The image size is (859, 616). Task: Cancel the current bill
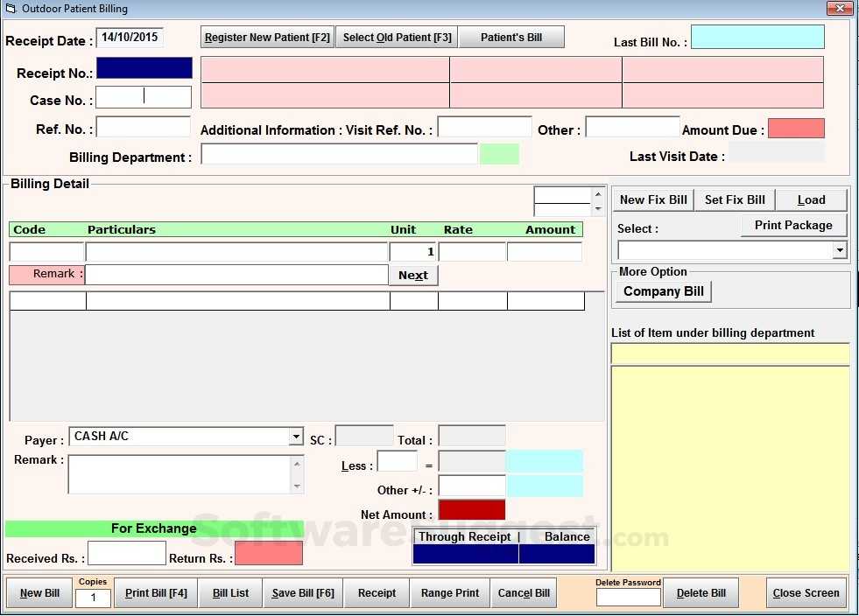coord(523,592)
